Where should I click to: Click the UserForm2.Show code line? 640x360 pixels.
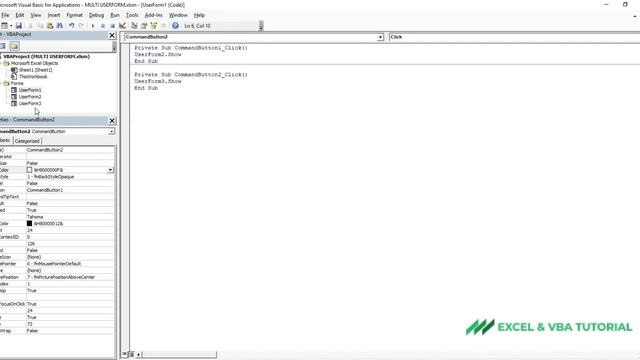tap(158, 54)
